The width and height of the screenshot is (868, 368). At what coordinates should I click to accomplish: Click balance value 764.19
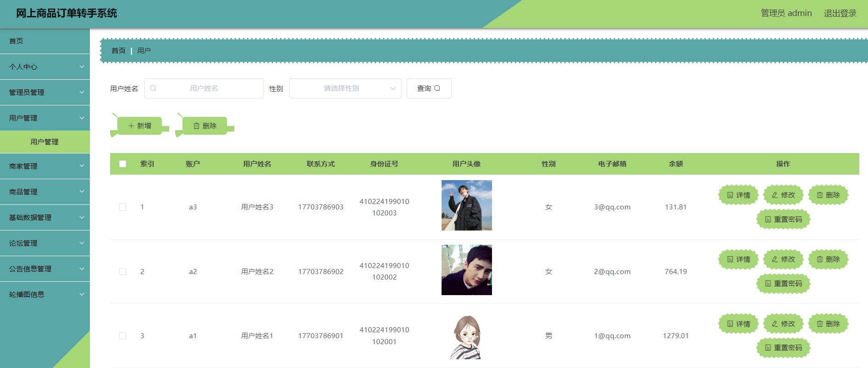[676, 272]
